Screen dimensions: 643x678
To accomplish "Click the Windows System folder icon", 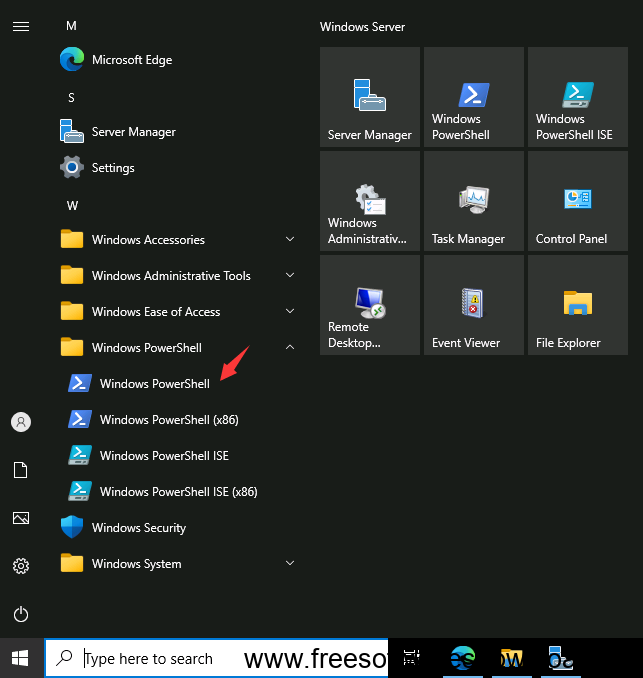I will (72, 563).
